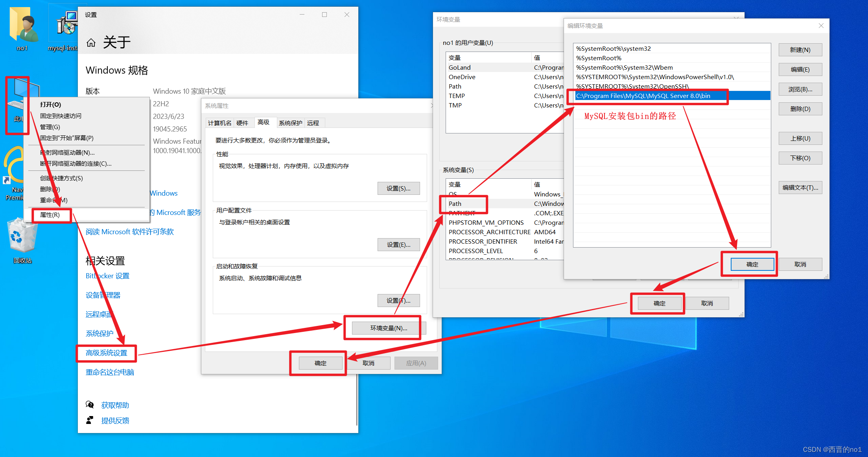Cancel the Edit Environment Variable dialog

pyautogui.click(x=800, y=264)
